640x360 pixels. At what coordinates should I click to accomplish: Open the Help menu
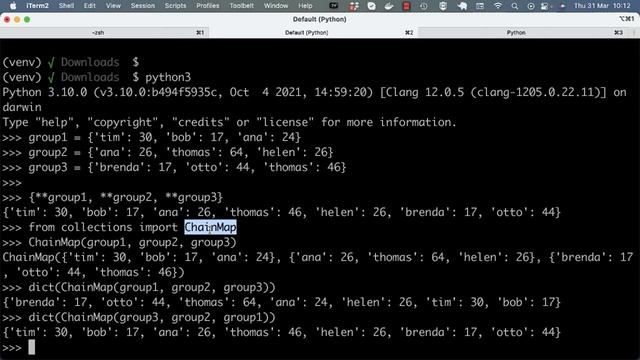click(305, 6)
